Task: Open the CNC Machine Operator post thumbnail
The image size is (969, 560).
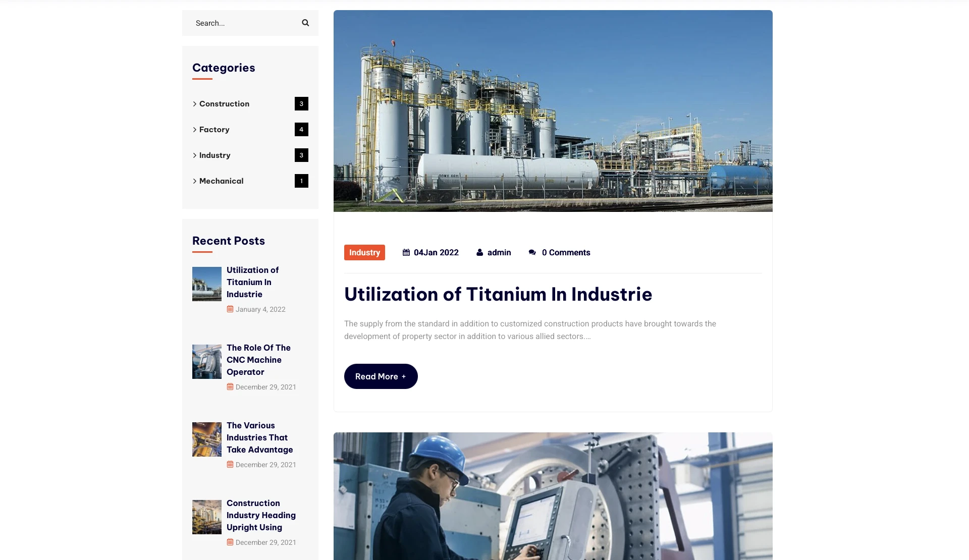Action: point(207,362)
